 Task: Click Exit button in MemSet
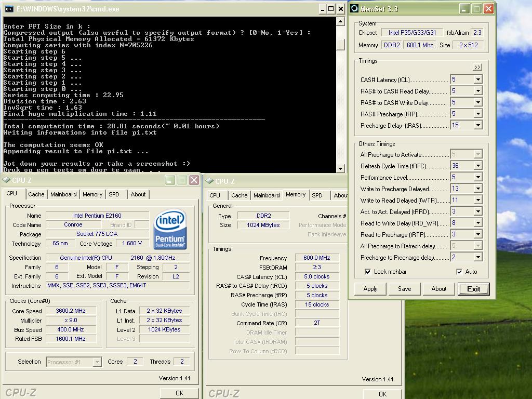(473, 289)
